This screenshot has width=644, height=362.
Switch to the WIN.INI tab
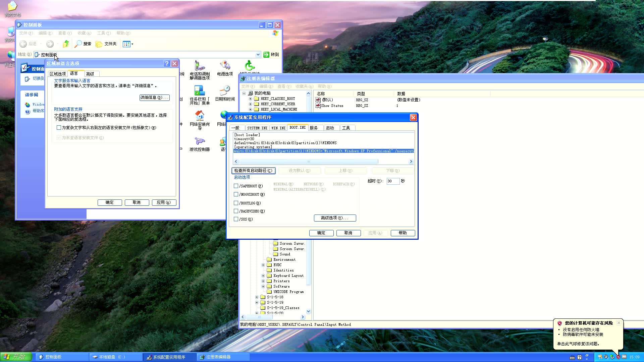(278, 128)
